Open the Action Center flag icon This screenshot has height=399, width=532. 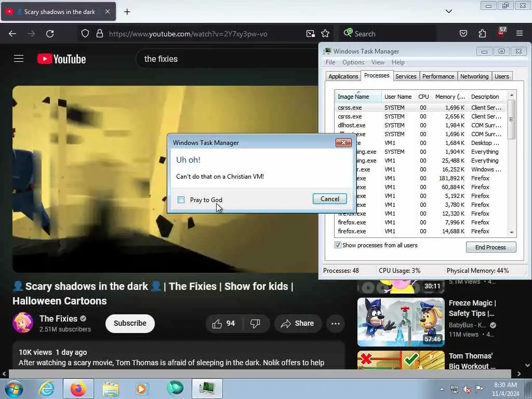pos(478,389)
